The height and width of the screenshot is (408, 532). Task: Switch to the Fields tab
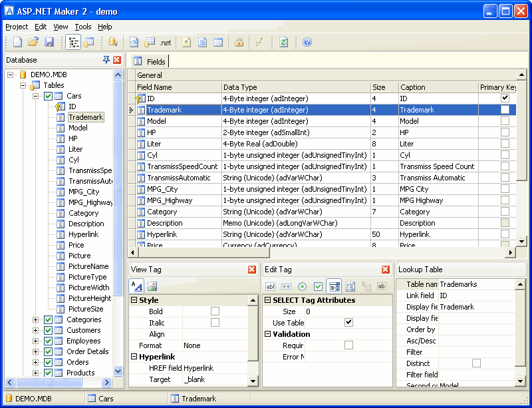(150, 61)
